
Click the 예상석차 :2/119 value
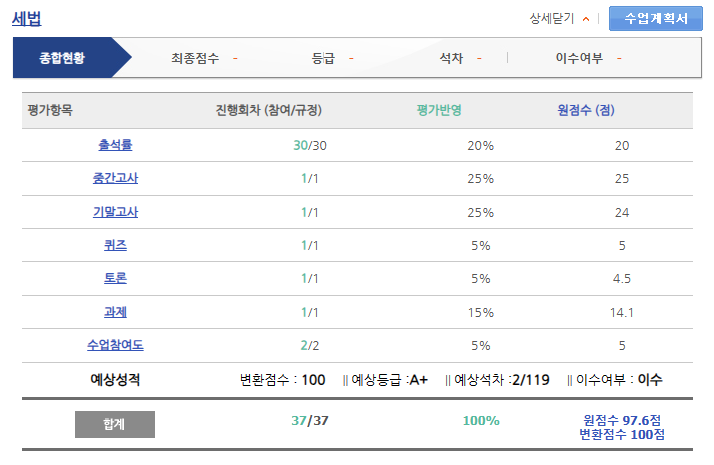[501, 379]
